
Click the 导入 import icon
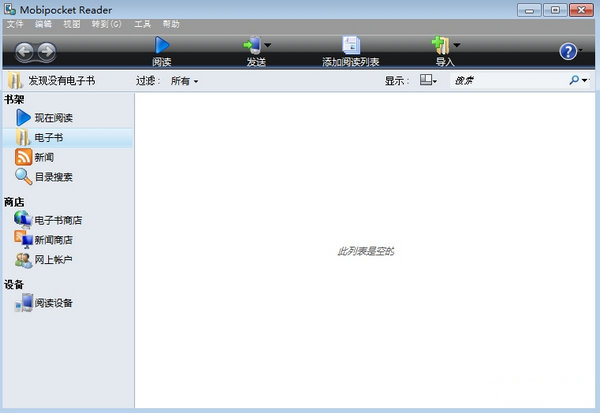click(440, 45)
